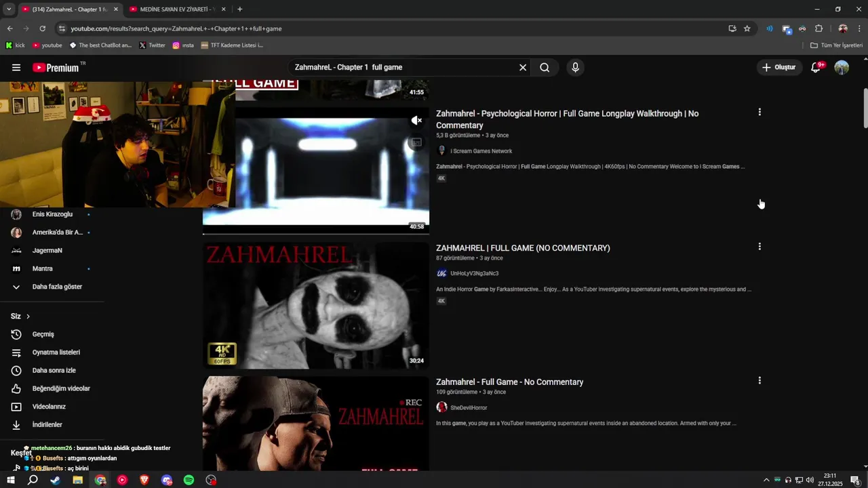Open Zahmahrel Psychological Horror Longplay video title

point(567,119)
